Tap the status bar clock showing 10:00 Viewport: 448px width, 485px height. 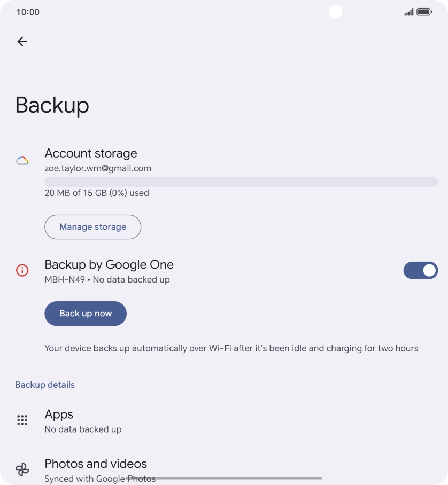pos(28,12)
